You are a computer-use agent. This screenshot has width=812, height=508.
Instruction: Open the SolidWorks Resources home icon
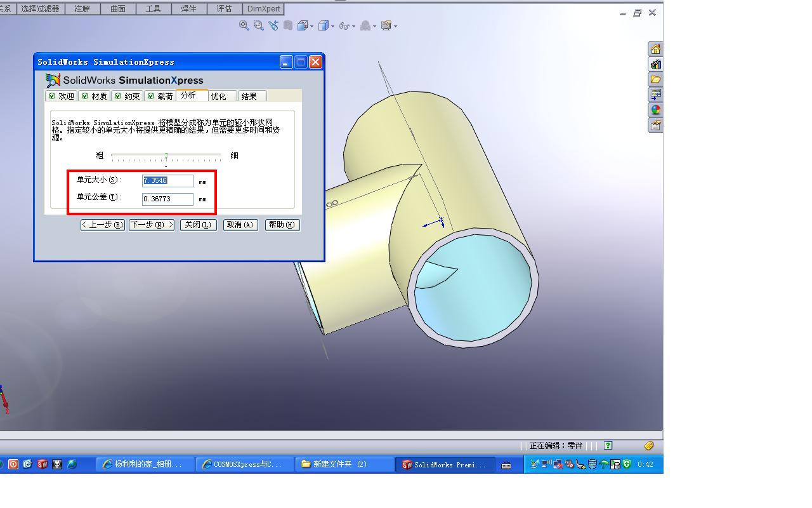click(x=655, y=49)
